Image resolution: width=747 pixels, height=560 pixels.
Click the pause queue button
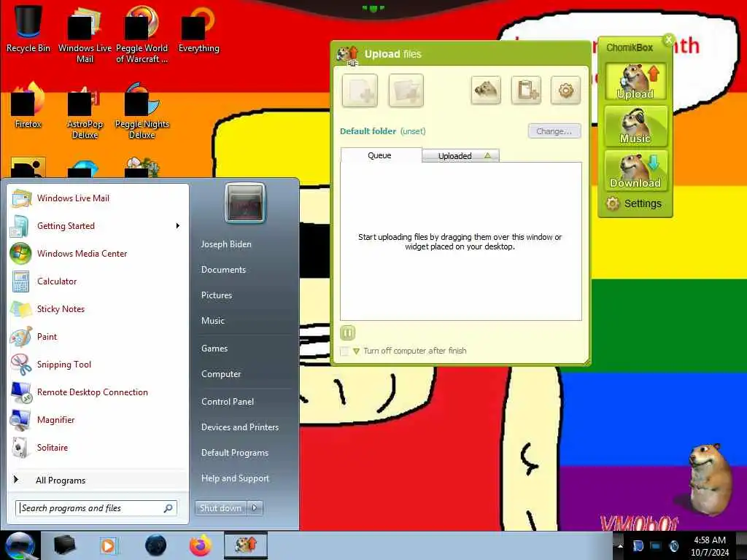348,332
